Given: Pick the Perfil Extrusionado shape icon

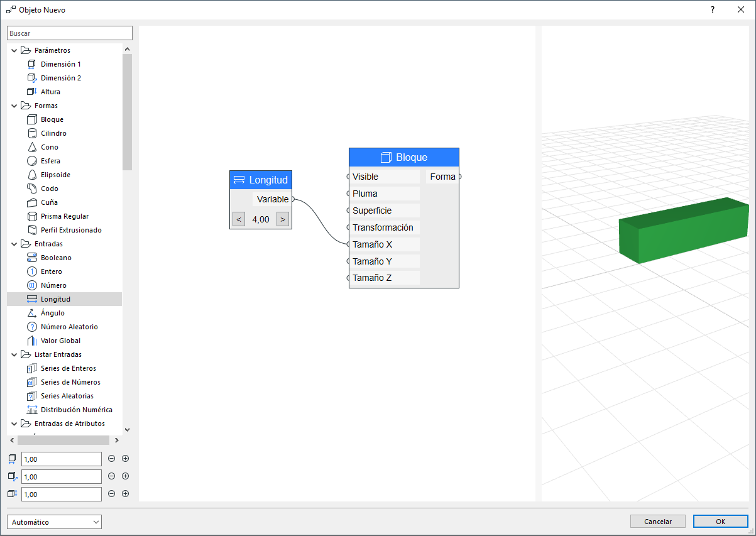Looking at the screenshot, I should (x=33, y=230).
